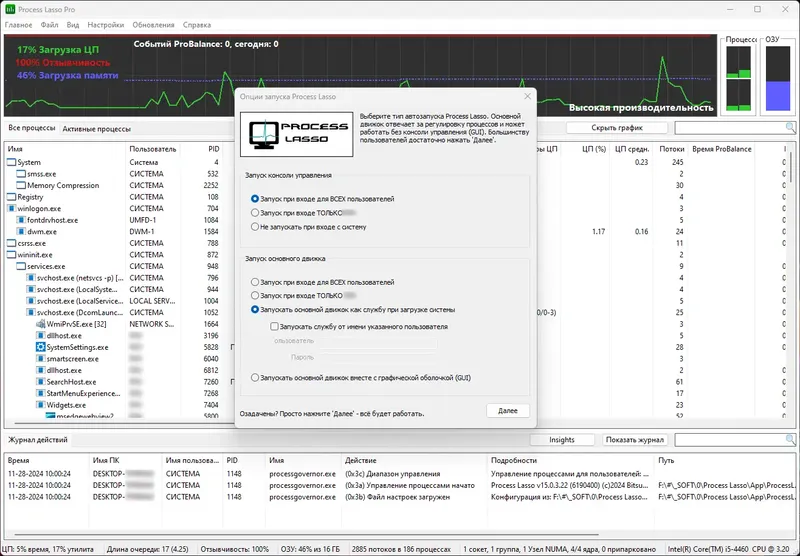This screenshot has height=556, width=800.
Task: Switch to Активные процессы tab
Action: (x=96, y=129)
